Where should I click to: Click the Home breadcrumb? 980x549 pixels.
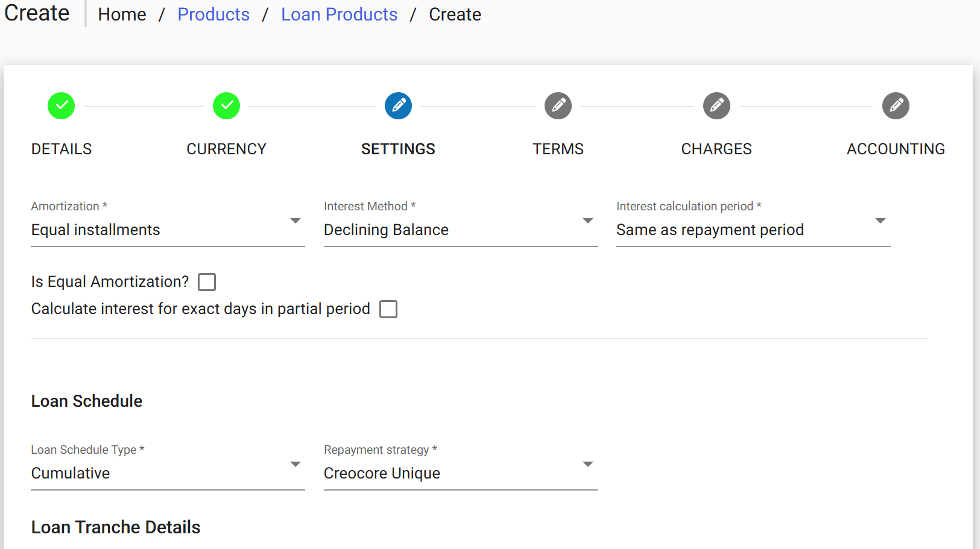pyautogui.click(x=122, y=14)
